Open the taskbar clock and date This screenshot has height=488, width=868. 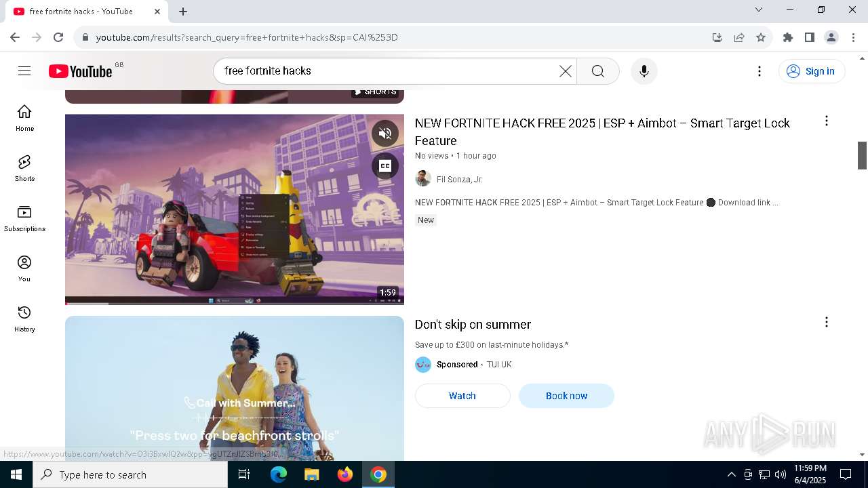[810, 474]
